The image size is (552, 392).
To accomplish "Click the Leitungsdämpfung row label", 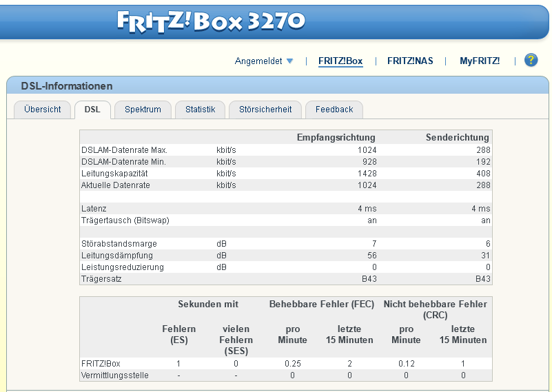I will click(117, 256).
